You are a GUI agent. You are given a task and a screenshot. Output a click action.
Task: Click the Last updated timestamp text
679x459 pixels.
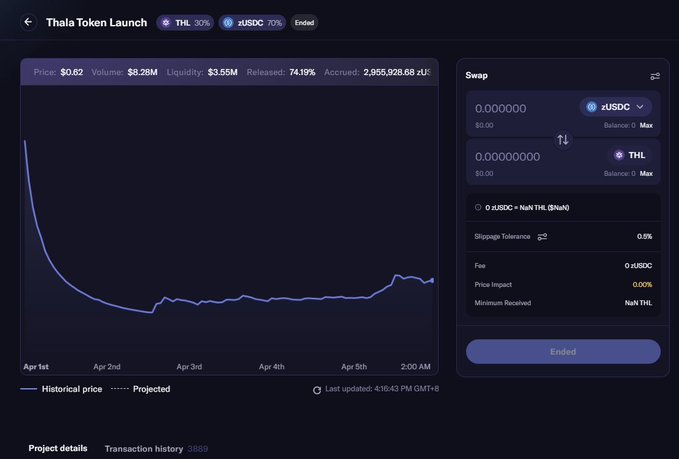pos(382,389)
